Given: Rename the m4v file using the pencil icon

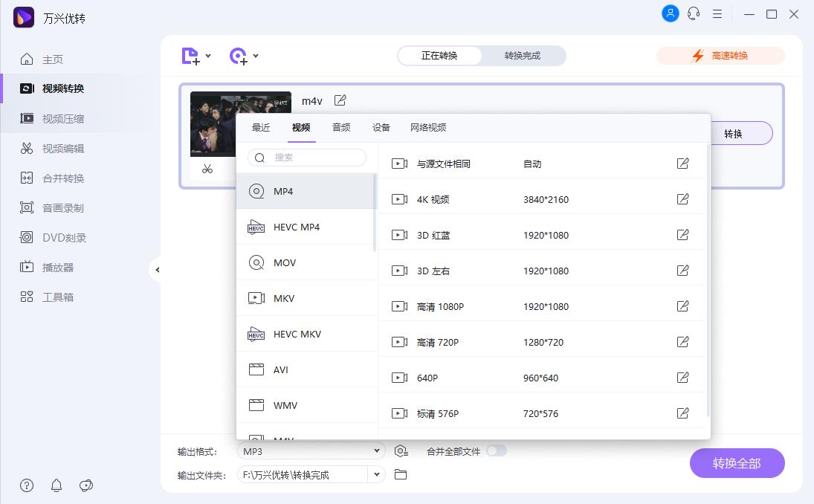Looking at the screenshot, I should click(340, 100).
